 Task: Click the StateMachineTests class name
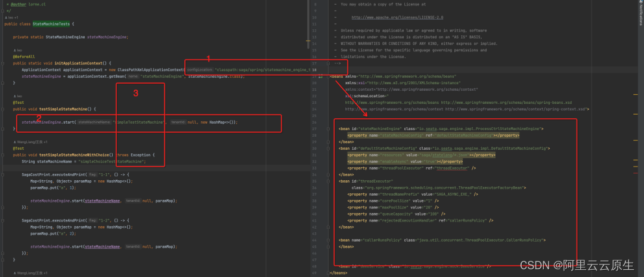(x=51, y=24)
